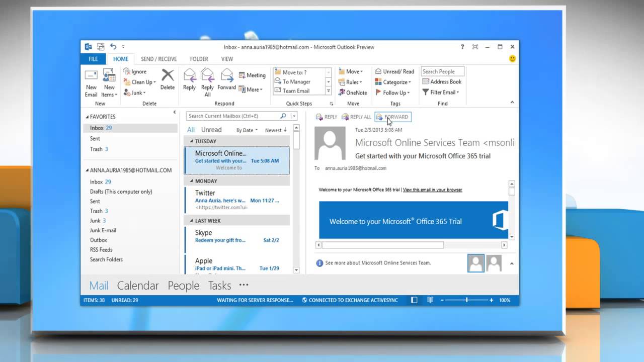Show All messages filter
The width and height of the screenshot is (644, 362).
(191, 130)
